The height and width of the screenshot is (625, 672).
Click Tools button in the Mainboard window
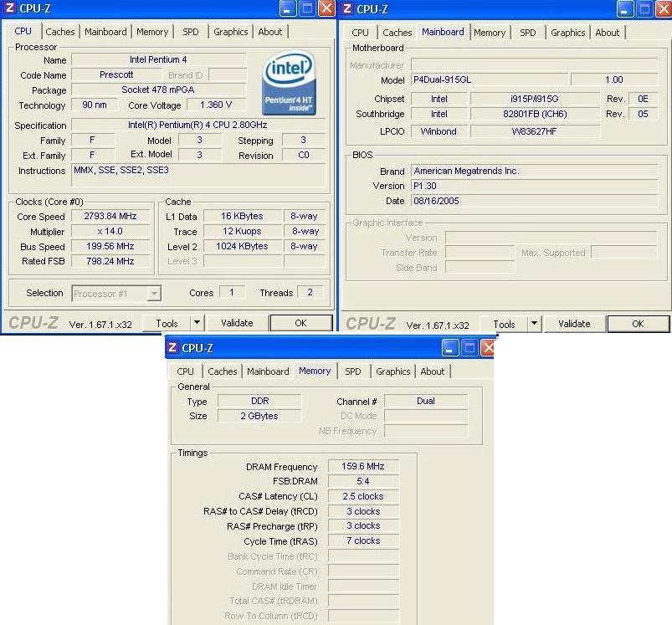tap(504, 324)
